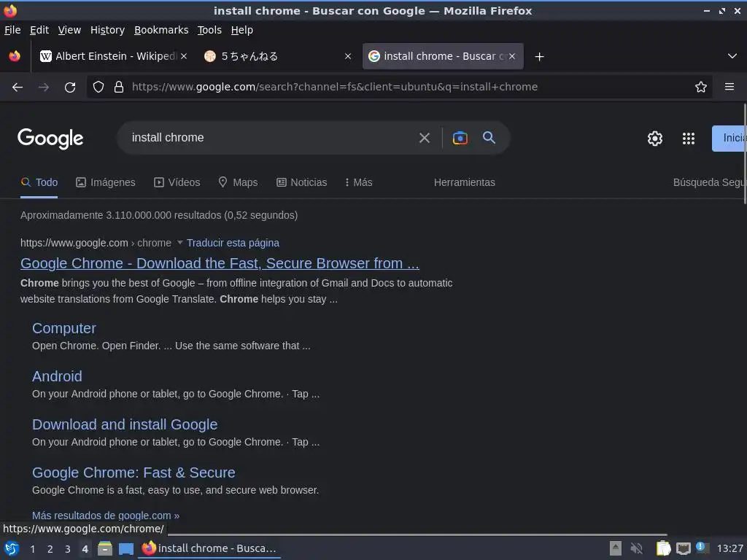Image resolution: width=747 pixels, height=560 pixels.
Task: Open Herramientas search tools
Action: coord(465,182)
